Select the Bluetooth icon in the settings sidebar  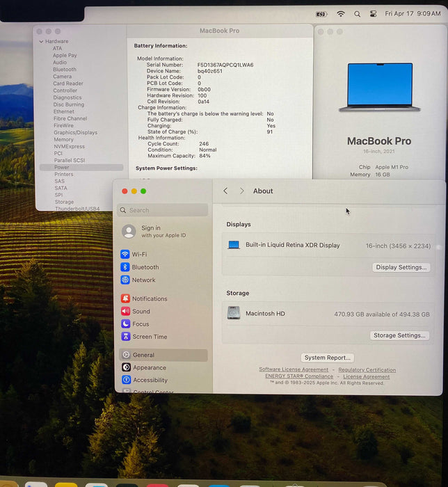[125, 267]
